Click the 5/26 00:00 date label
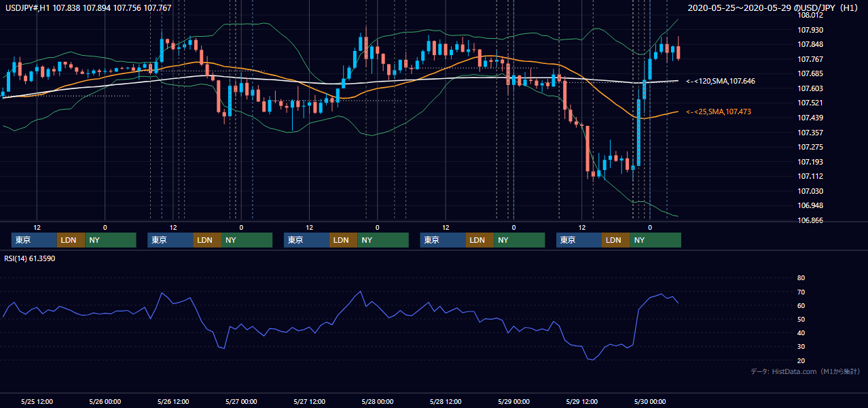The image size is (868, 408). [x=105, y=401]
